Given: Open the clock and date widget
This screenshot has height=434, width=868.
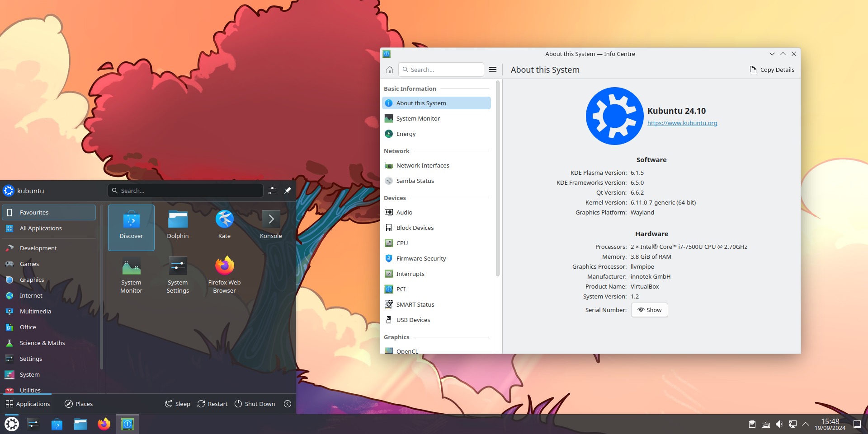Looking at the screenshot, I should click(830, 424).
